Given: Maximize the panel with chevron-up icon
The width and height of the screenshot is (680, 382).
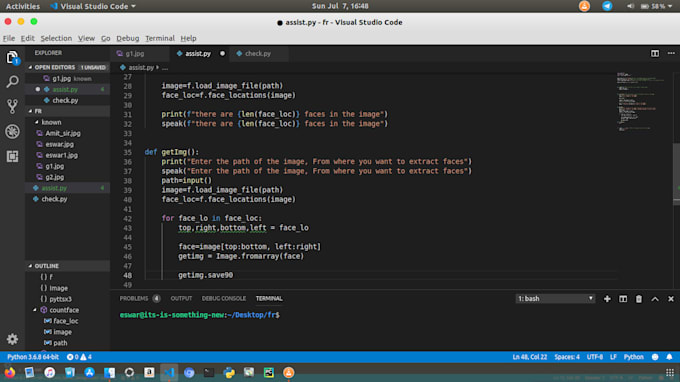Looking at the screenshot, I should 655,299.
